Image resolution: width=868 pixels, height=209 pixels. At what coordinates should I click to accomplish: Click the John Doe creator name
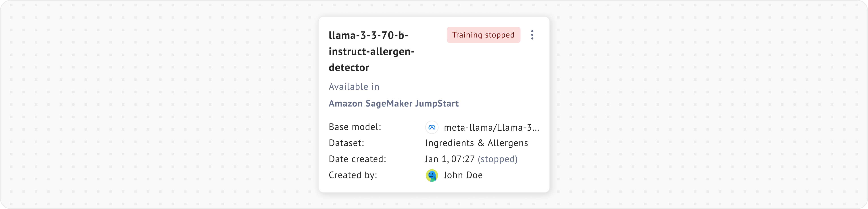tap(463, 175)
